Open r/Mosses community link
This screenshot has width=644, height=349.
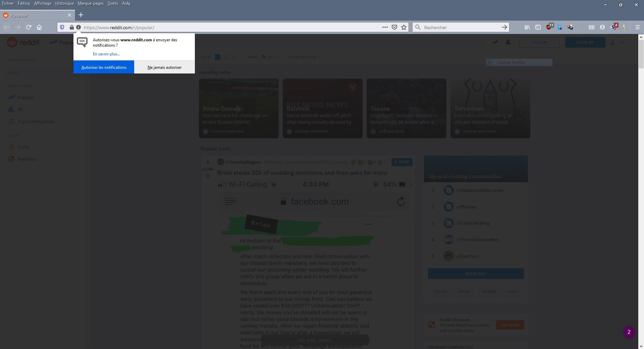point(466,207)
